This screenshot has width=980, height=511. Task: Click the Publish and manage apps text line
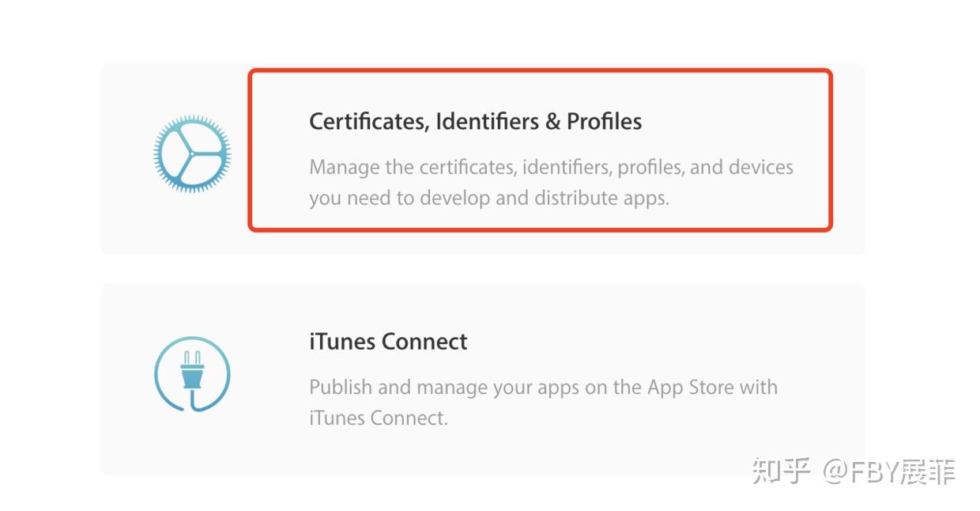click(543, 387)
